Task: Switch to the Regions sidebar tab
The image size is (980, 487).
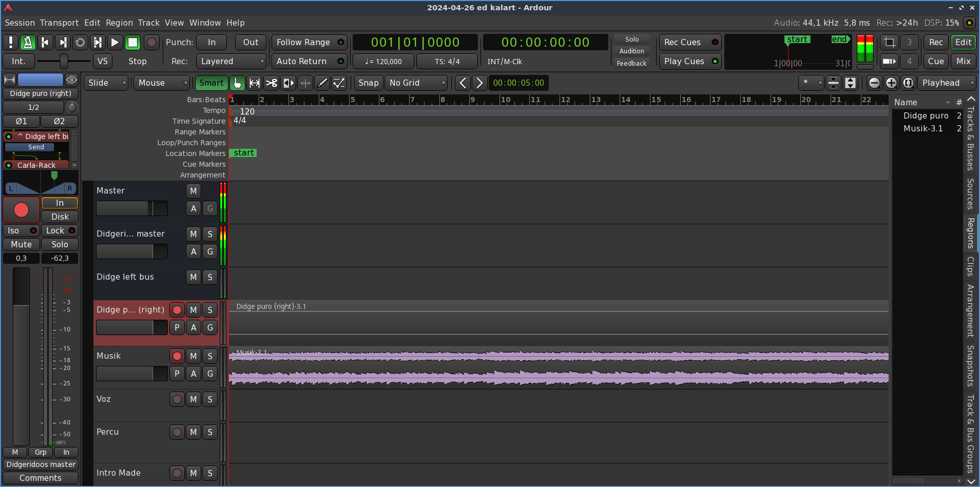Action: coord(970,233)
